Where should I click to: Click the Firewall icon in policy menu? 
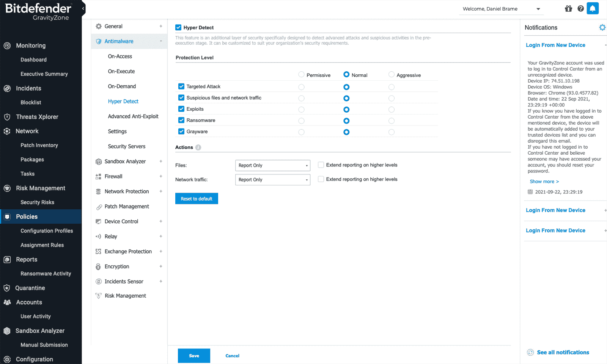[99, 176]
